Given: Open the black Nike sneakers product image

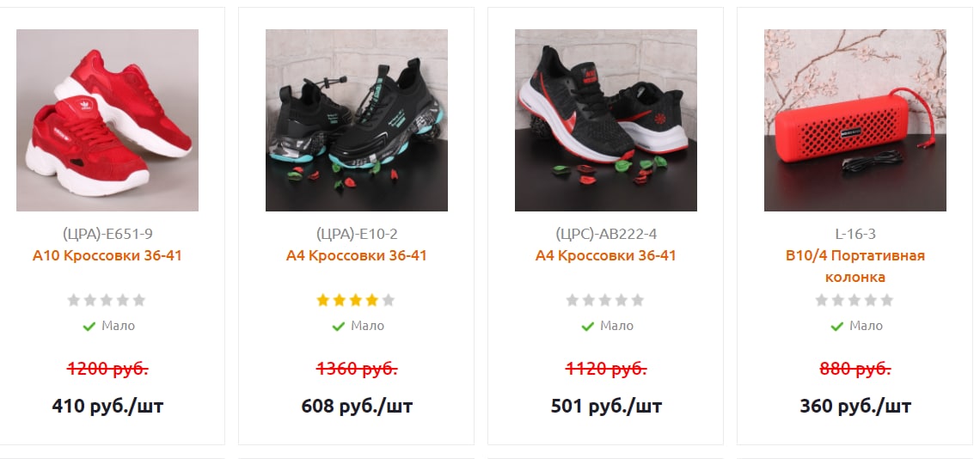Looking at the screenshot, I should coord(606,120).
